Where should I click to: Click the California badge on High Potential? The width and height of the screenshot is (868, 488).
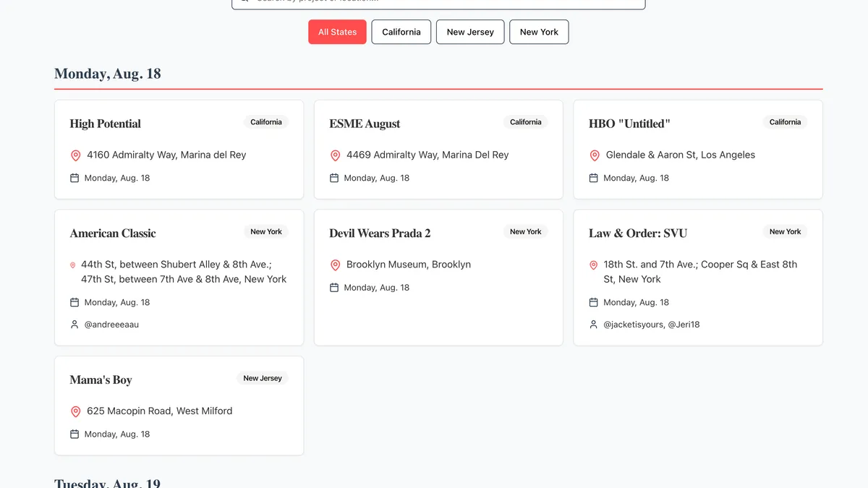click(266, 122)
